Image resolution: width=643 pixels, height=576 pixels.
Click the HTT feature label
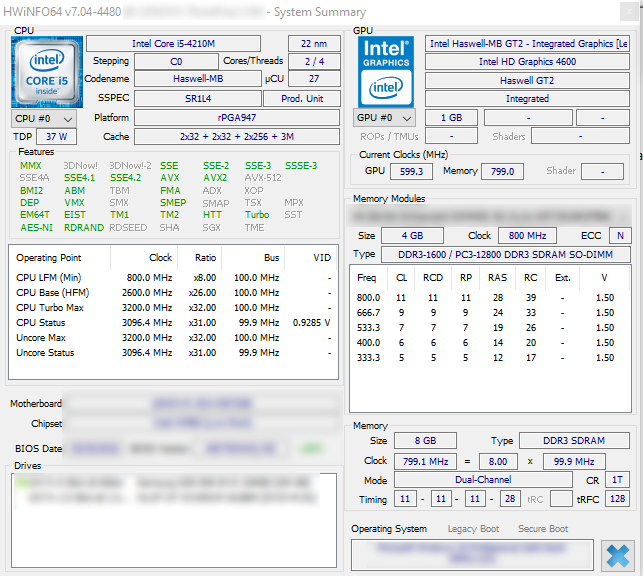click(212, 215)
